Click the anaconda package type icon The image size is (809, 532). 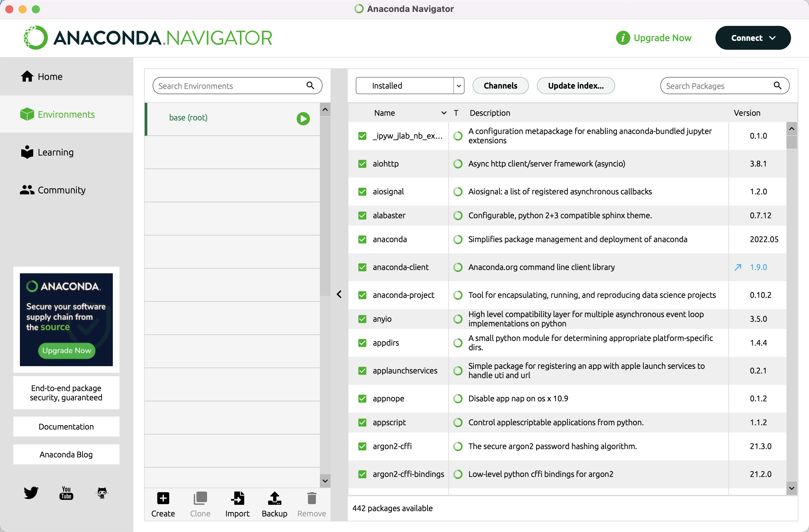458,239
